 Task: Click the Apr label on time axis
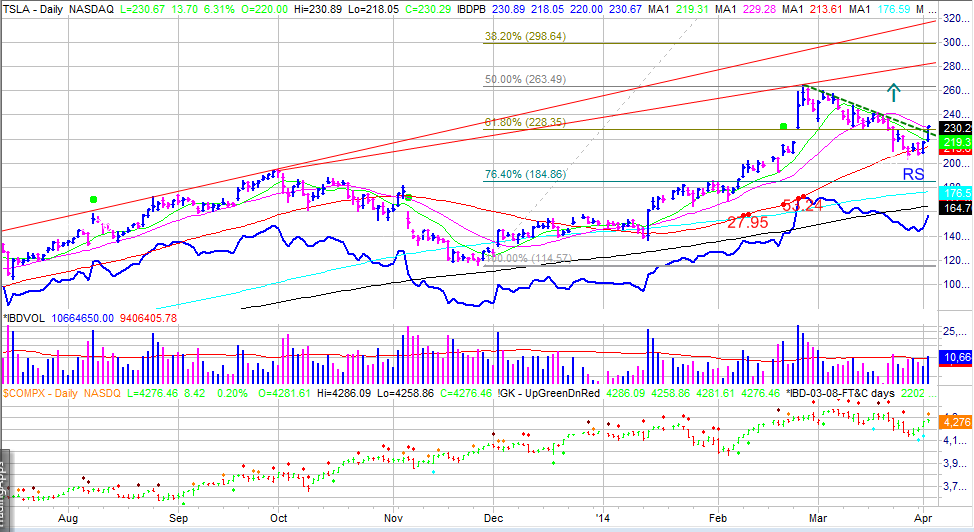tap(924, 518)
